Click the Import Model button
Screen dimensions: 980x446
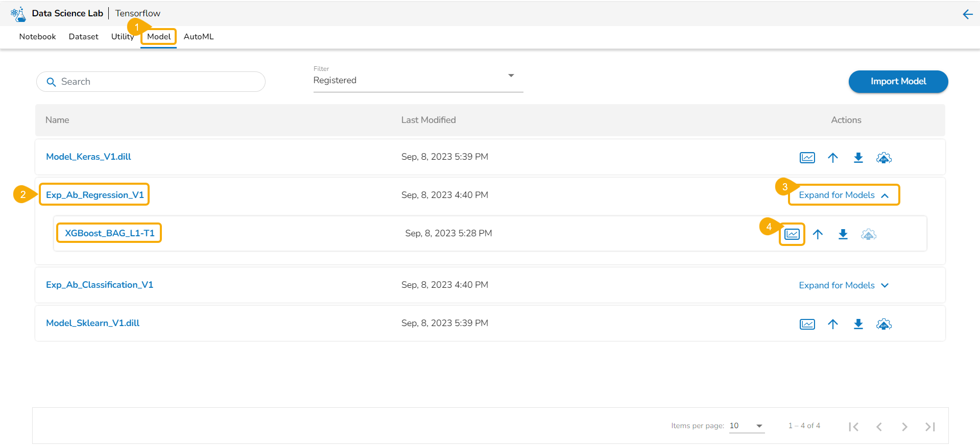(898, 82)
